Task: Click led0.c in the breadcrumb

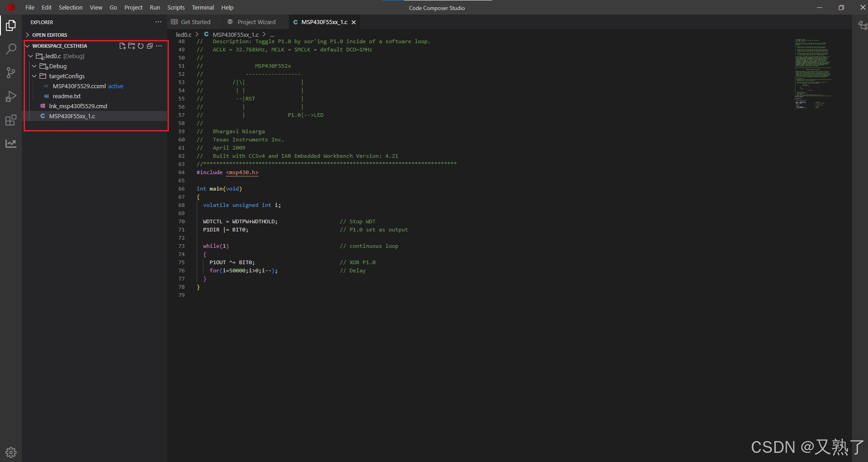Action: [x=184, y=35]
